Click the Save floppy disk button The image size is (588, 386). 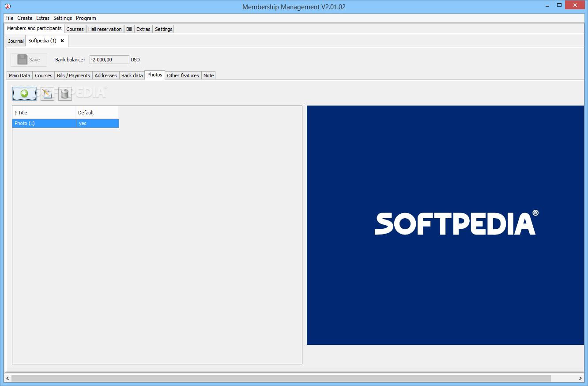29,60
